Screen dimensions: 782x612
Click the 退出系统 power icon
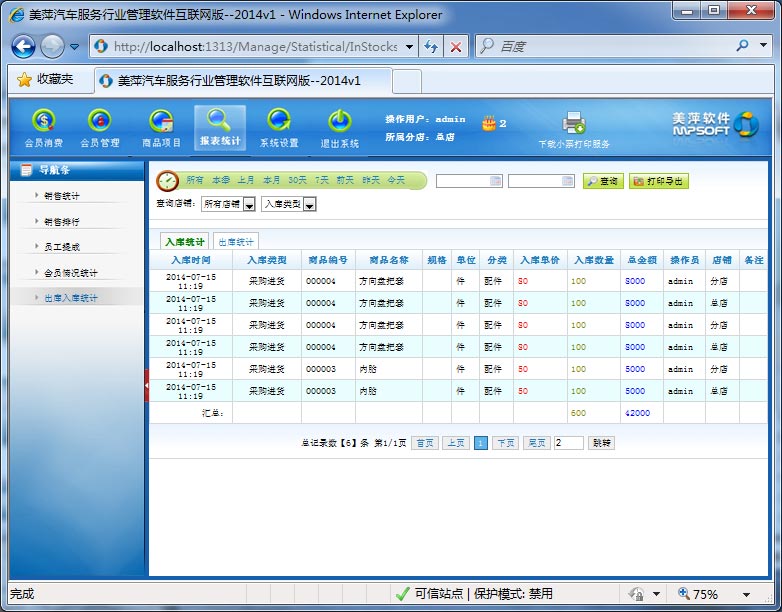coord(339,122)
